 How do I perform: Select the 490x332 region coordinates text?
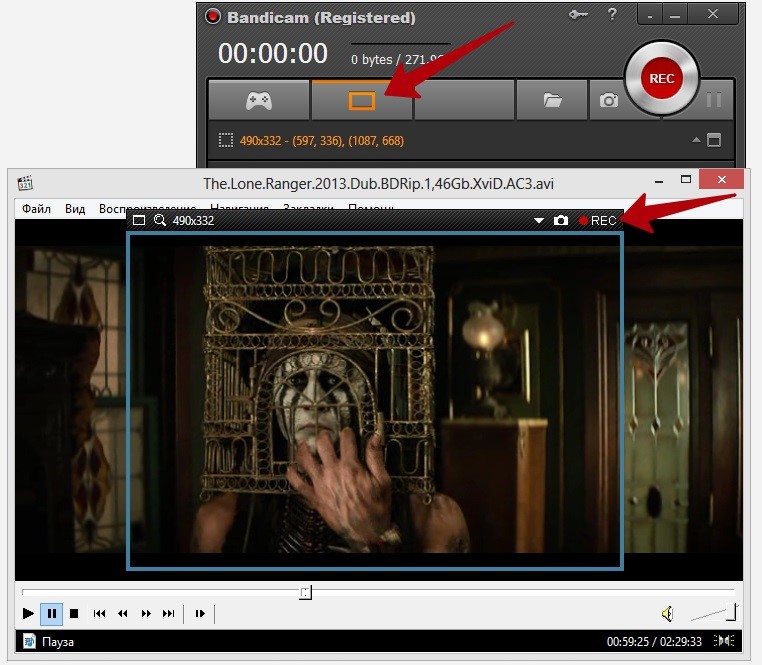321,140
